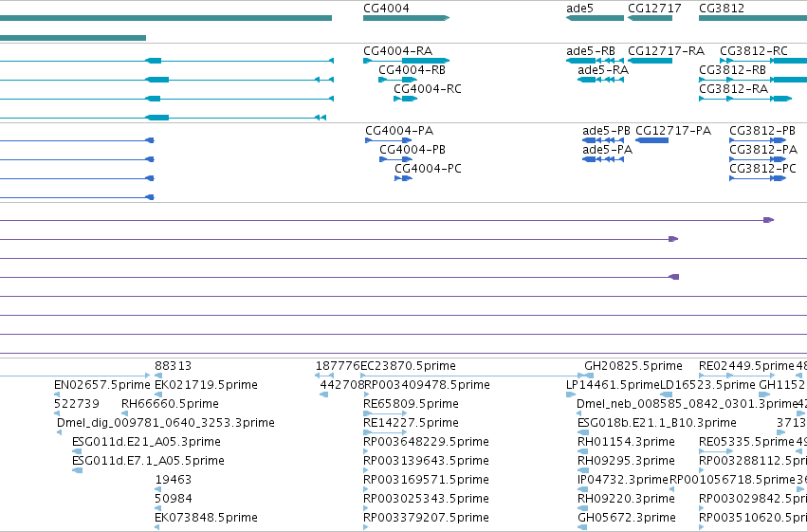The height and width of the screenshot is (532, 807).
Task: Click EST feature 88313
Action: (158, 376)
